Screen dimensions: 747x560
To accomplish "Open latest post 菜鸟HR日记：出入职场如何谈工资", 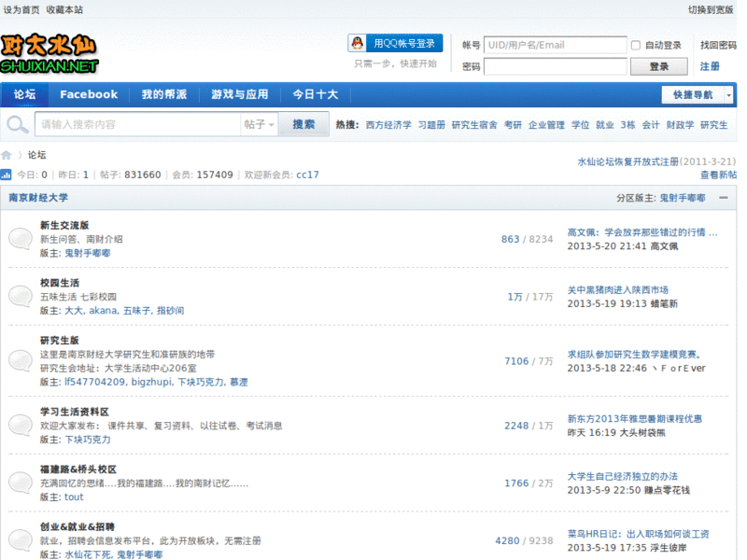I will (x=638, y=534).
